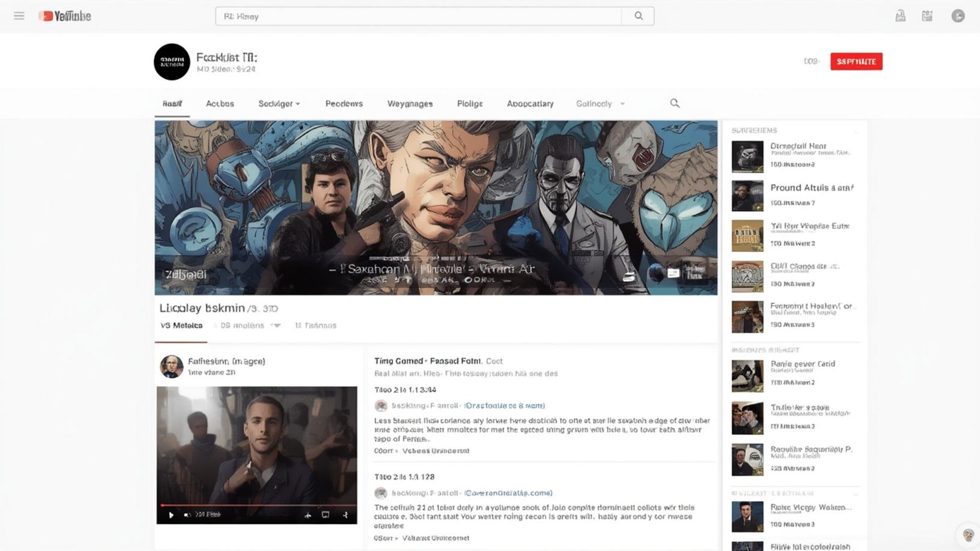Open the apps grid icon near the top right
Image resolution: width=980 pixels, height=551 pixels.
pos(927,16)
